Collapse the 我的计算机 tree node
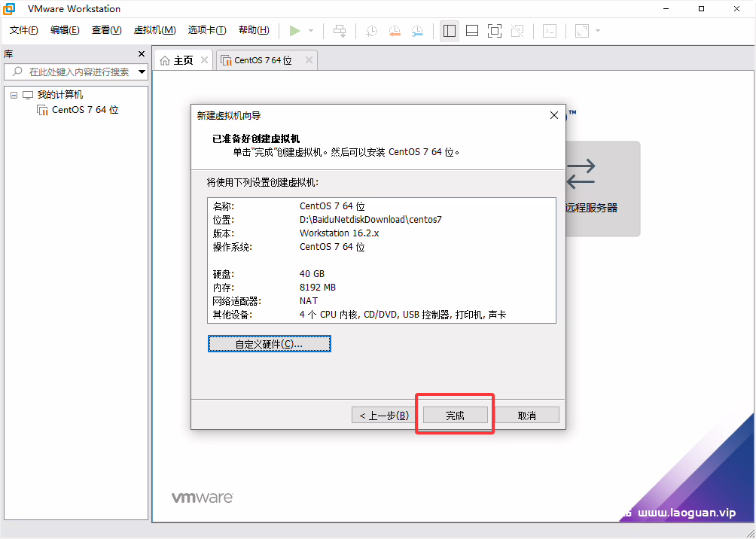Viewport: 756px width, 539px height. tap(13, 94)
